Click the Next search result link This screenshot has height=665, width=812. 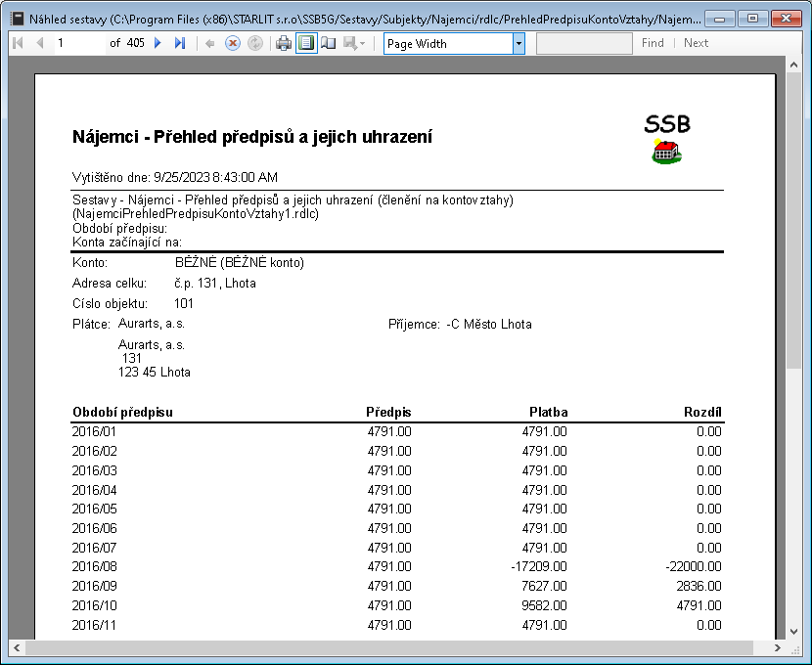tap(696, 43)
